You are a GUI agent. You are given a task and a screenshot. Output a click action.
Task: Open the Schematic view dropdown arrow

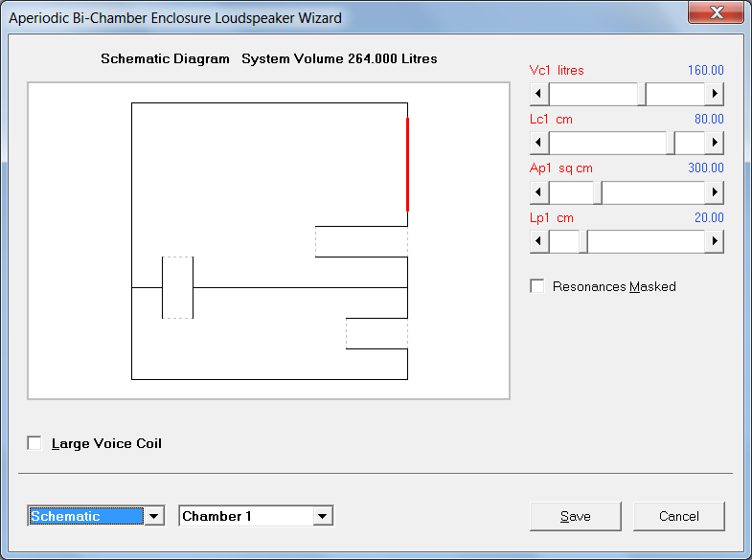click(154, 516)
